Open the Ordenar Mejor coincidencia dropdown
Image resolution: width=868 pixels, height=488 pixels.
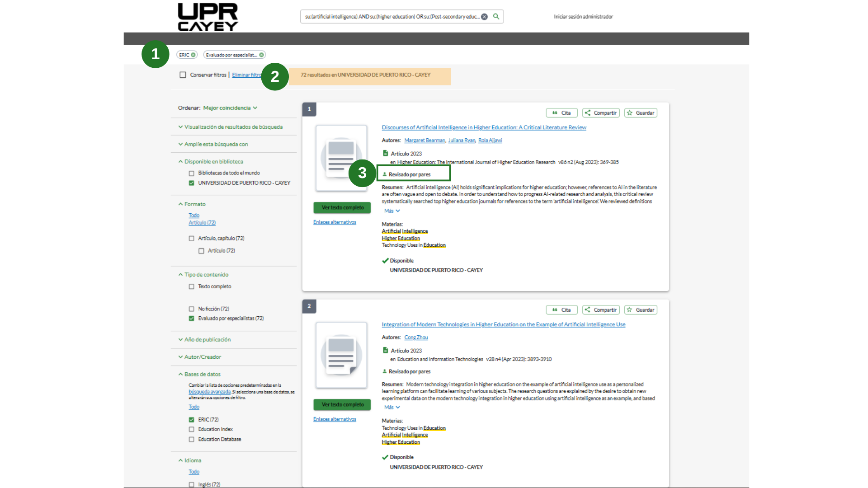pyautogui.click(x=230, y=108)
